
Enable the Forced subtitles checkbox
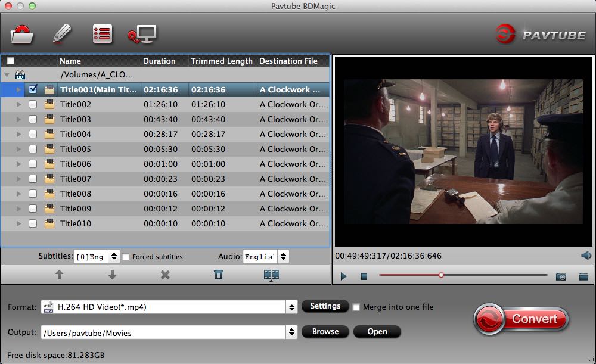point(127,256)
